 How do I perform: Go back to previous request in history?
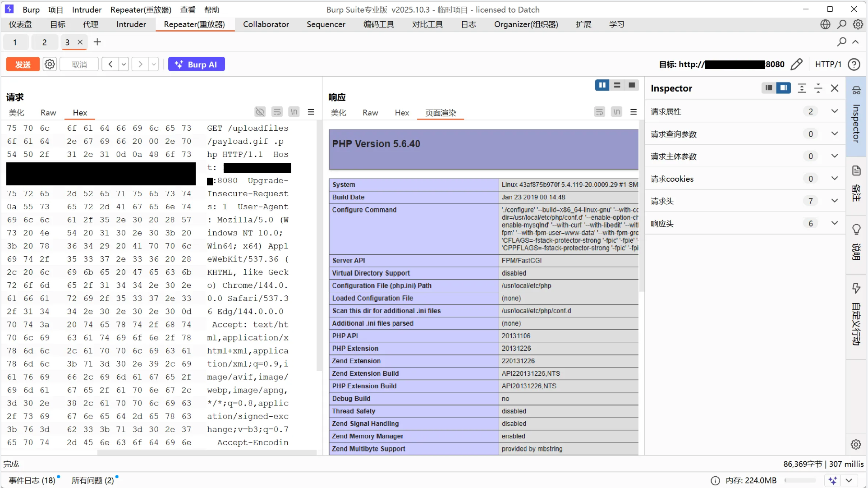point(110,64)
